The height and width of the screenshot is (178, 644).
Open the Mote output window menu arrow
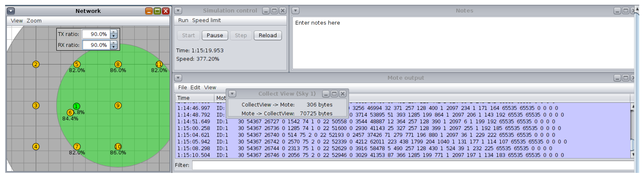point(178,78)
